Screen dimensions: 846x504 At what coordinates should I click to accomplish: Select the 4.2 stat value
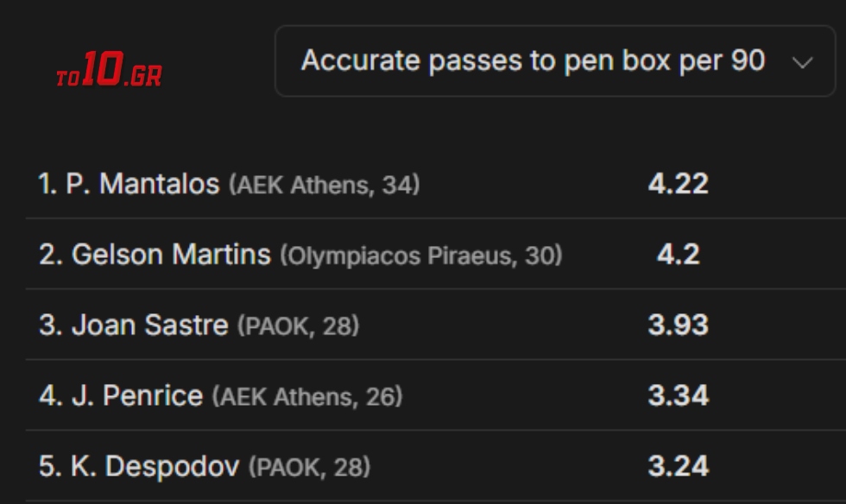click(678, 255)
